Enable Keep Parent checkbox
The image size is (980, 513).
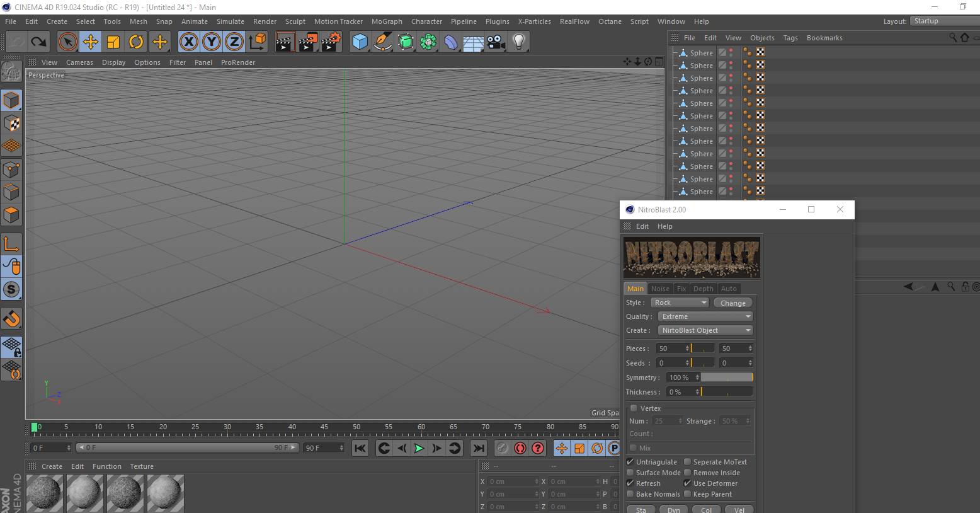point(687,494)
